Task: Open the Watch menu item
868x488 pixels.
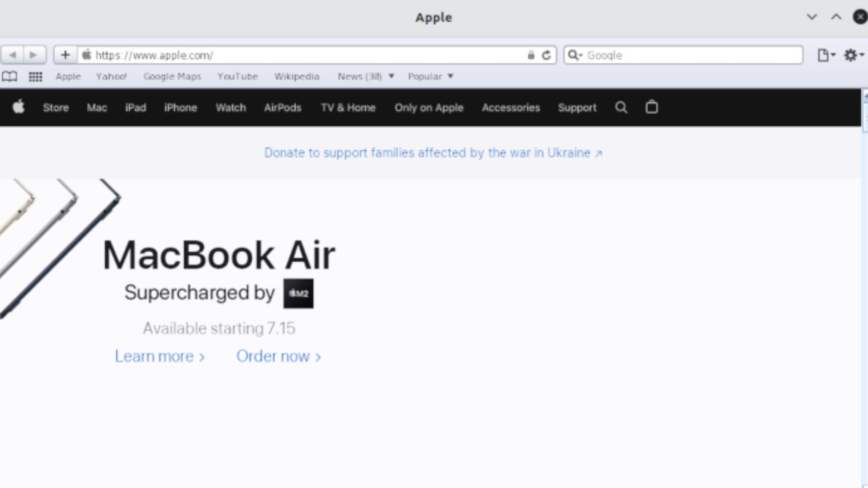Action: click(231, 108)
